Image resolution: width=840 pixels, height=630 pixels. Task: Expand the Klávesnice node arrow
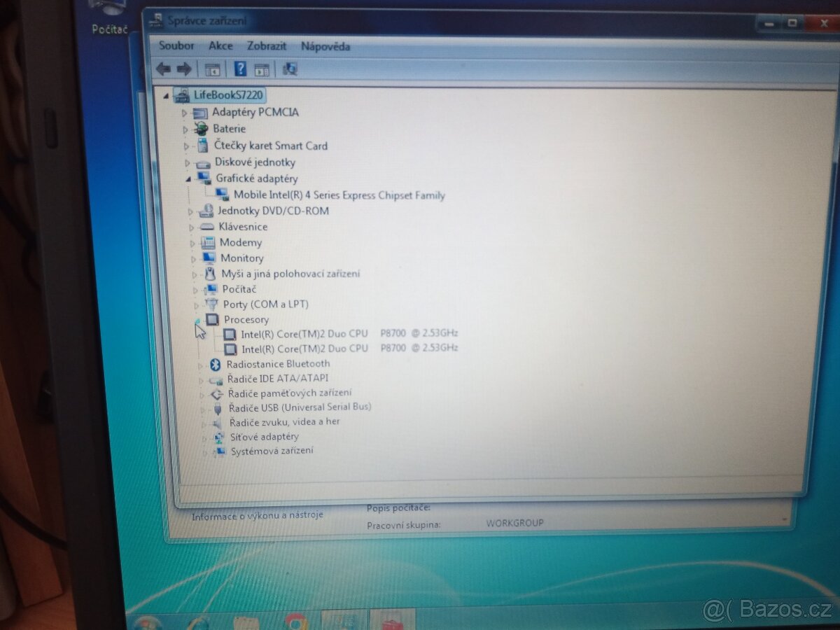[x=192, y=227]
